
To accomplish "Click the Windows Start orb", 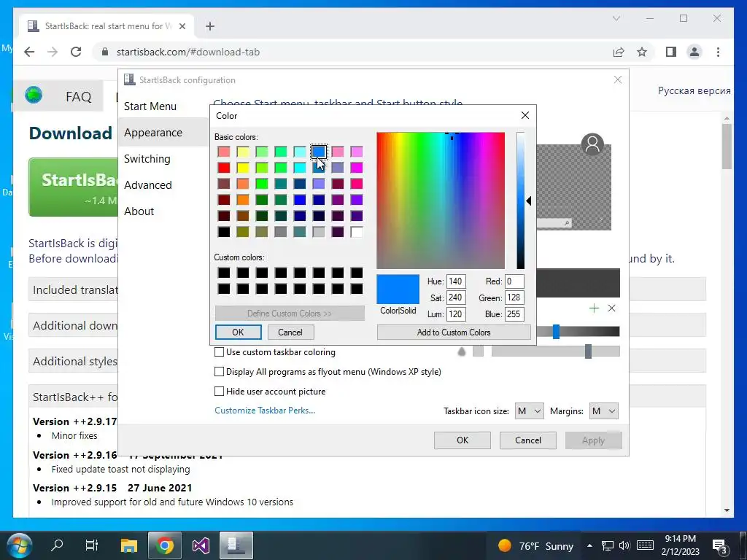I will (x=19, y=545).
